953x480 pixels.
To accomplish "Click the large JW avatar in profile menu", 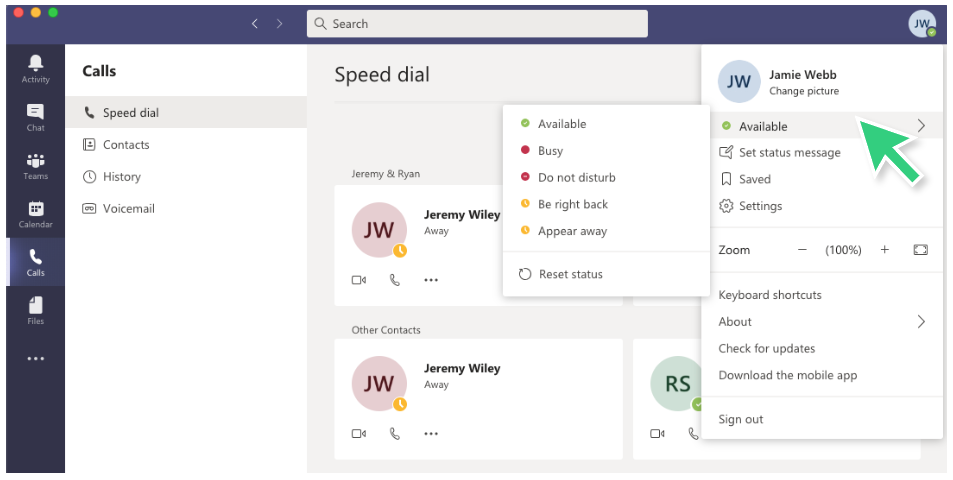I will pyautogui.click(x=739, y=81).
